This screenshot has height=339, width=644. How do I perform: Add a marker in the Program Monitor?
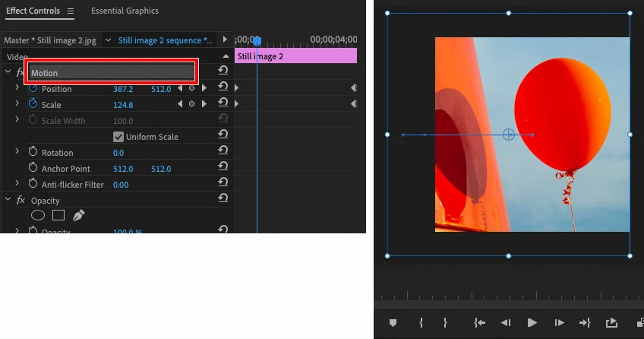(393, 323)
